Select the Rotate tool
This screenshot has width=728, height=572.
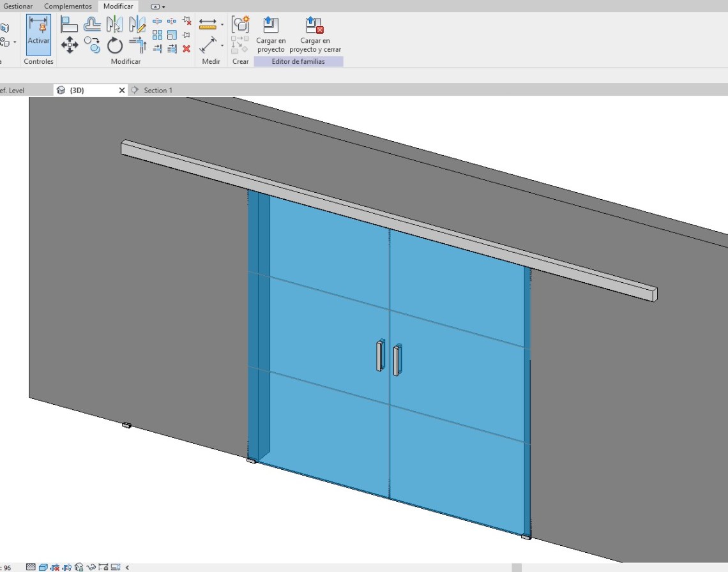click(115, 45)
